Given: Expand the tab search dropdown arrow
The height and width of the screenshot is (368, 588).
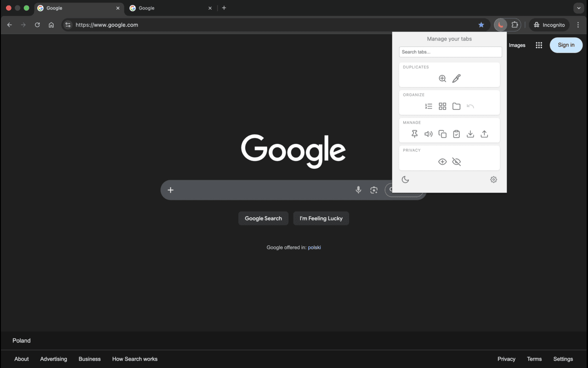Looking at the screenshot, I should point(578,8).
